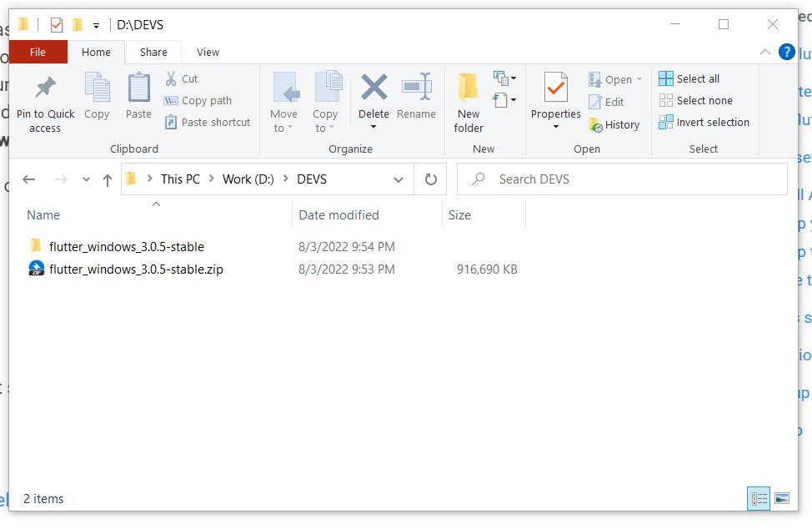The image size is (812, 529).
Task: Click Select all
Action: click(x=689, y=78)
